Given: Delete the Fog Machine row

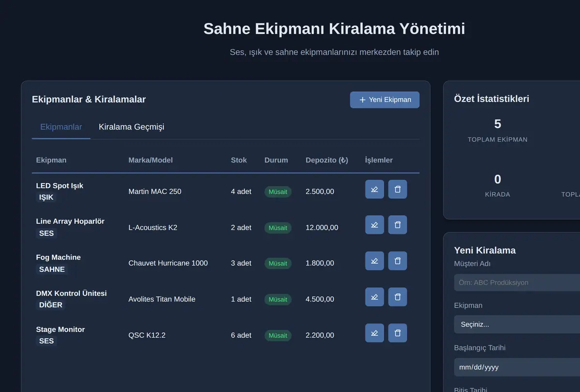Looking at the screenshot, I should (x=398, y=261).
